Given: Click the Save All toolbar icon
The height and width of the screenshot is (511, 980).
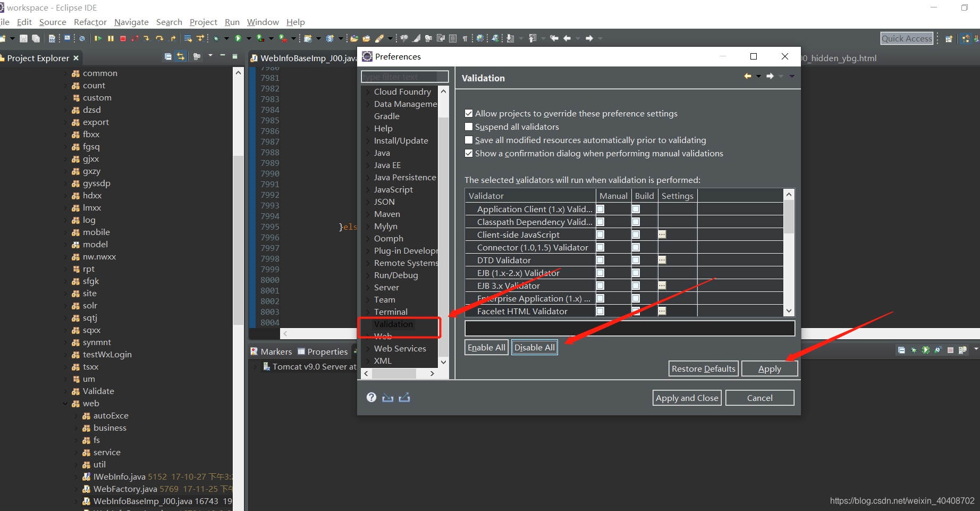Looking at the screenshot, I should [36, 38].
